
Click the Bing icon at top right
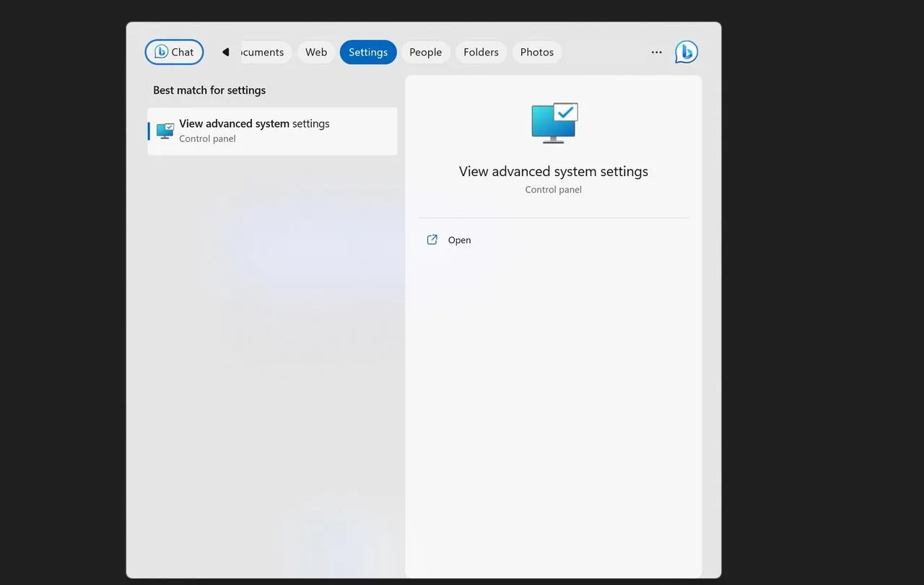[686, 52]
